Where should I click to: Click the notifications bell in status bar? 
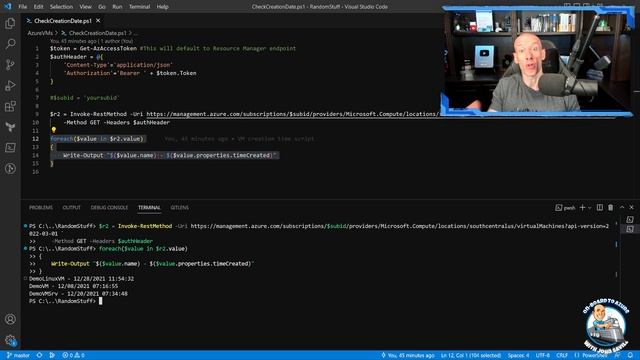[x=631, y=356]
